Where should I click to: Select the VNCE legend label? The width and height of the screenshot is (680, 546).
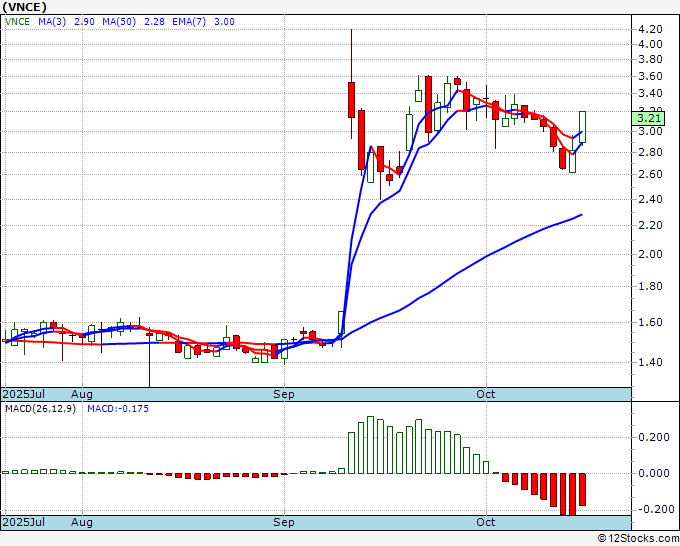click(17, 22)
